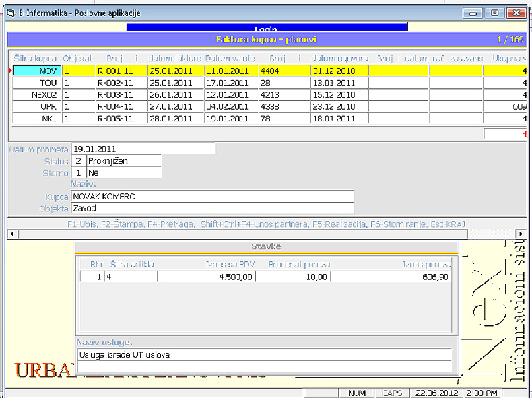Click the datum fakture column header
This screenshot has width=532, height=398.
click(x=175, y=59)
